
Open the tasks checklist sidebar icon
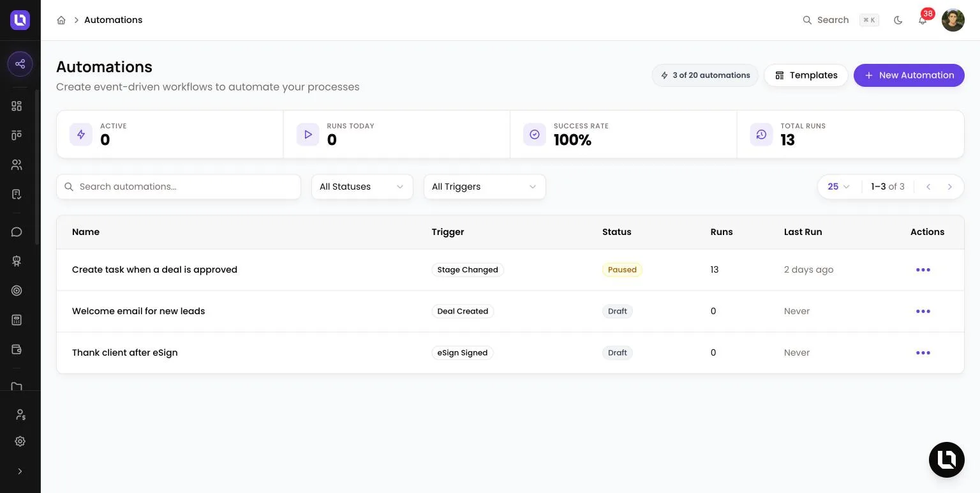(x=17, y=194)
